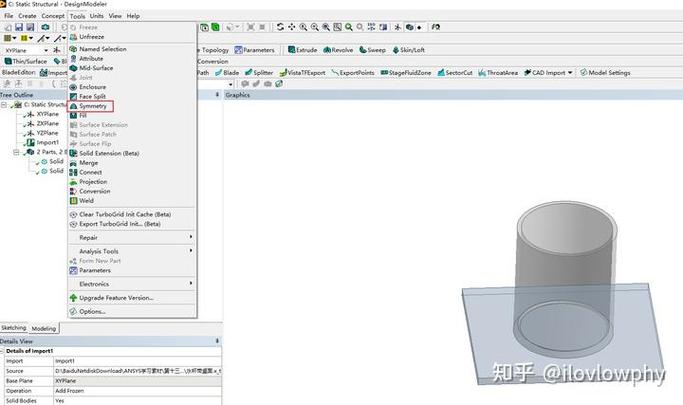This screenshot has height=405, width=683.
Task: Click the Look At plane icon
Action: (435, 27)
